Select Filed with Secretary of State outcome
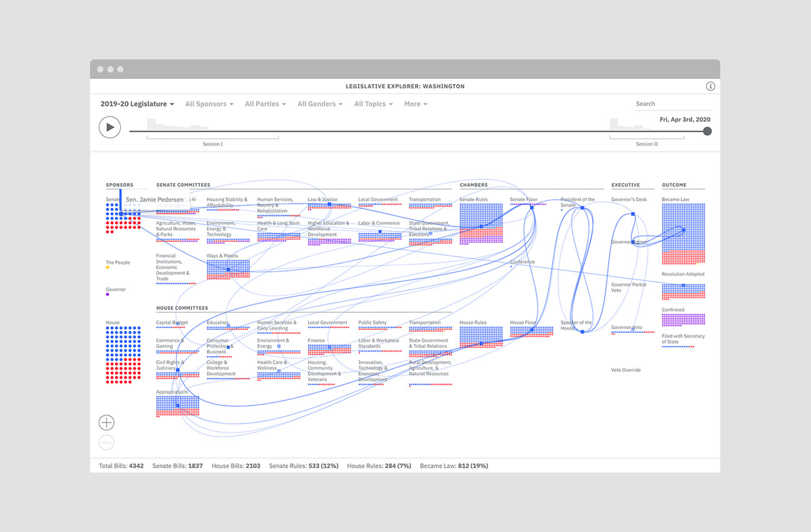Image resolution: width=811 pixels, height=532 pixels. [x=683, y=340]
